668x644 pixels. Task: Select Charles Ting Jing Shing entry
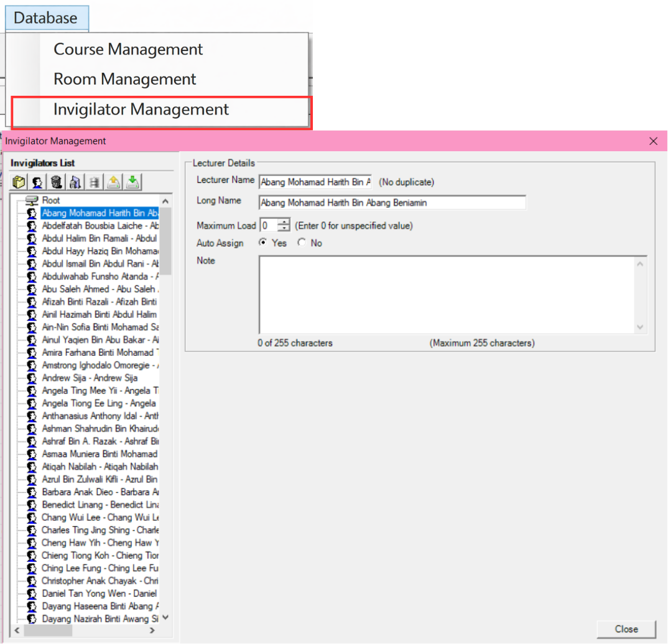(x=100, y=530)
